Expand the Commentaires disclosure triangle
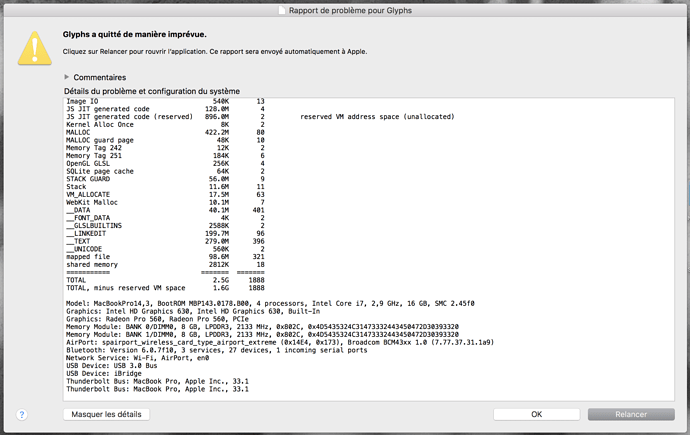This screenshot has height=435, width=690. 66,77
